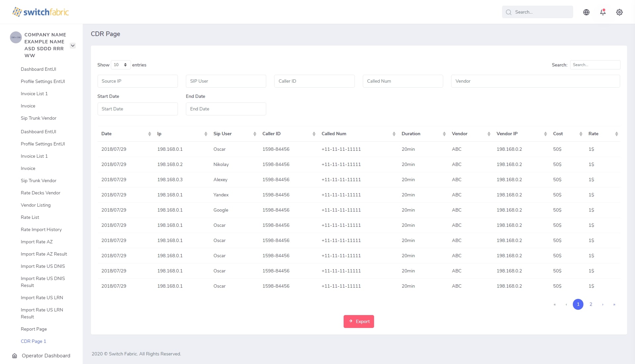Open the Show entries count dropdown
Screen dimensions: 635x364
[120, 65]
